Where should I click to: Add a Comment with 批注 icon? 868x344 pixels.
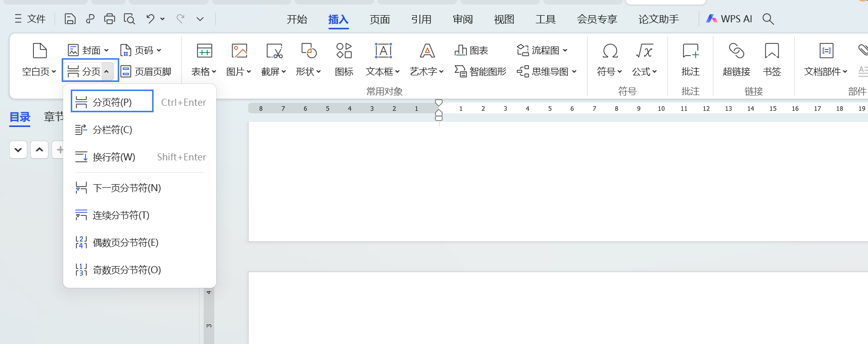tap(691, 51)
